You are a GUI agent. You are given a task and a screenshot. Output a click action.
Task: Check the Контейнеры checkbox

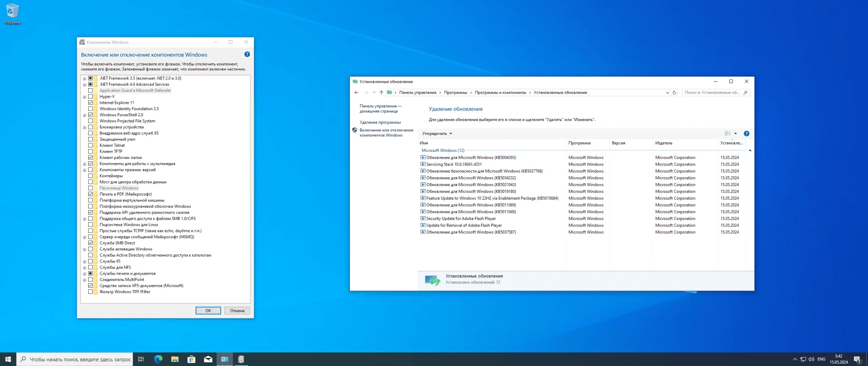pyautogui.click(x=90, y=176)
